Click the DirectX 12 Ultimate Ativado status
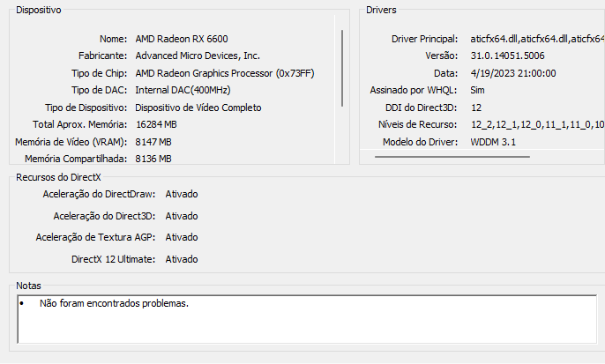Image resolution: width=605 pixels, height=364 pixels. 182,259
